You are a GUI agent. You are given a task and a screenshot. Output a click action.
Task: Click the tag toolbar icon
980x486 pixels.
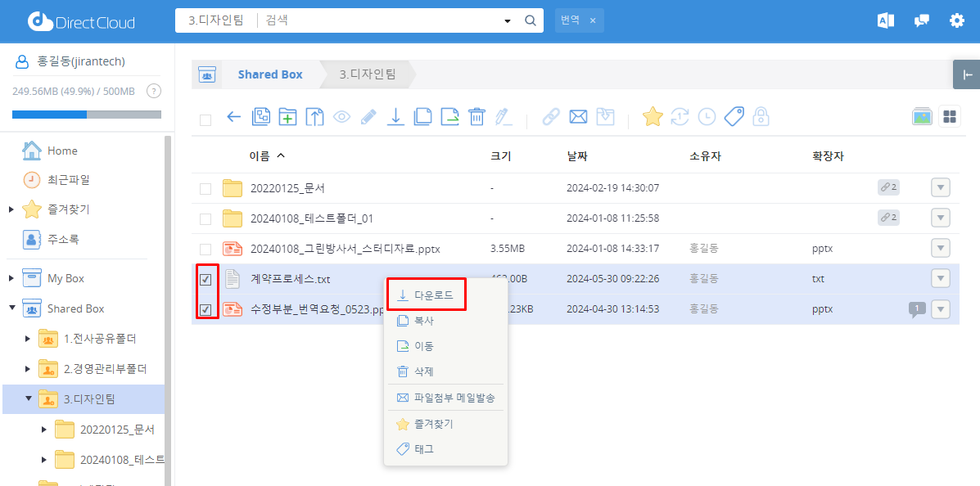734,117
